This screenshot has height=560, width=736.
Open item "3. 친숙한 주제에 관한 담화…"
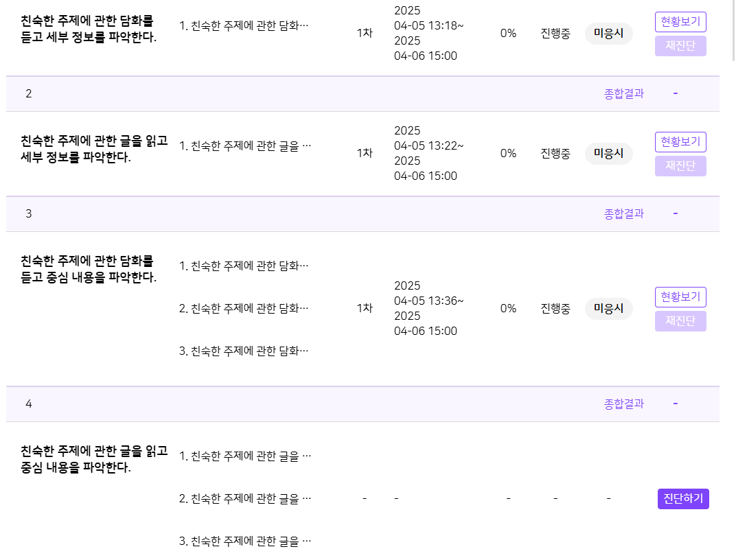(x=244, y=351)
